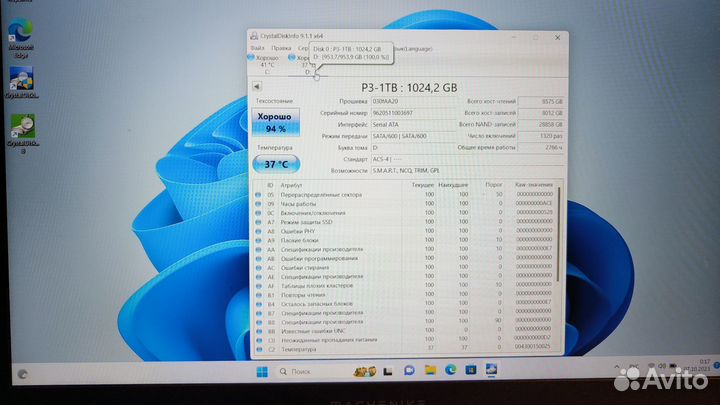This screenshot has width=720, height=405.
Task: Click the transfer mode field SATA/600 | SATA/600
Action: (413, 136)
